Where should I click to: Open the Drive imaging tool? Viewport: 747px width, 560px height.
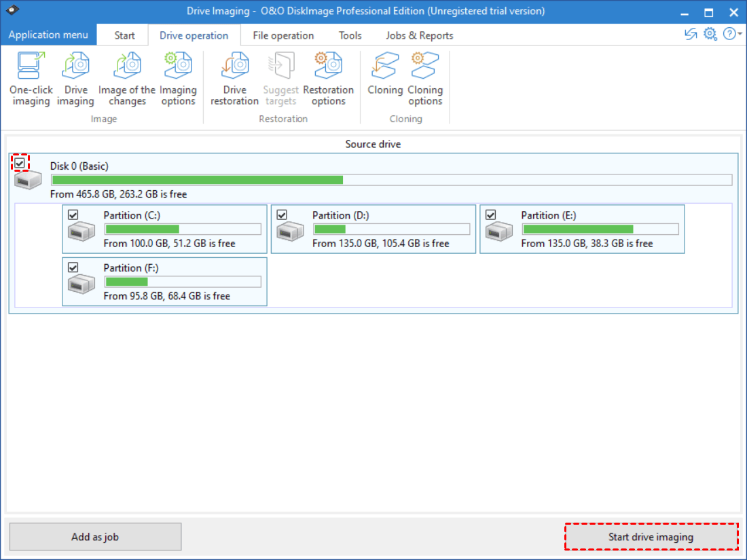point(76,79)
